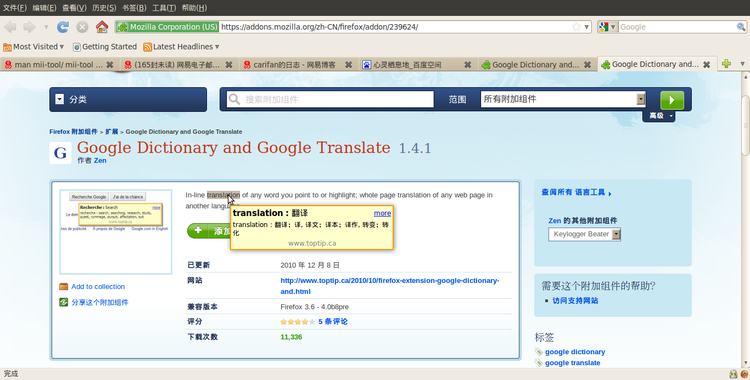Go to the home page via house icon

tap(102, 27)
